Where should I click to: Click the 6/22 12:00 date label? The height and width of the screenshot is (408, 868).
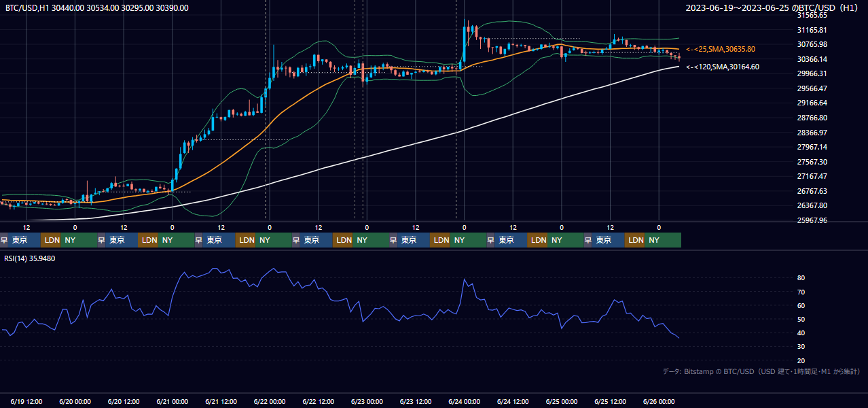tap(318, 401)
